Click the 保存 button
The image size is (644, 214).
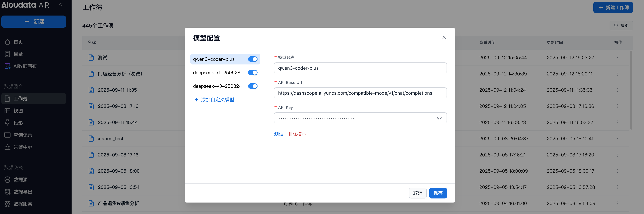(x=438, y=193)
